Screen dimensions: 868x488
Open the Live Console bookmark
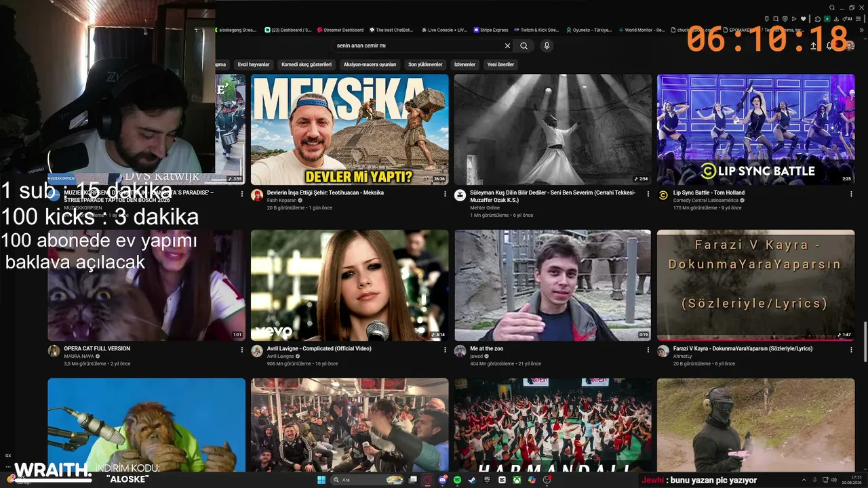coord(444,30)
